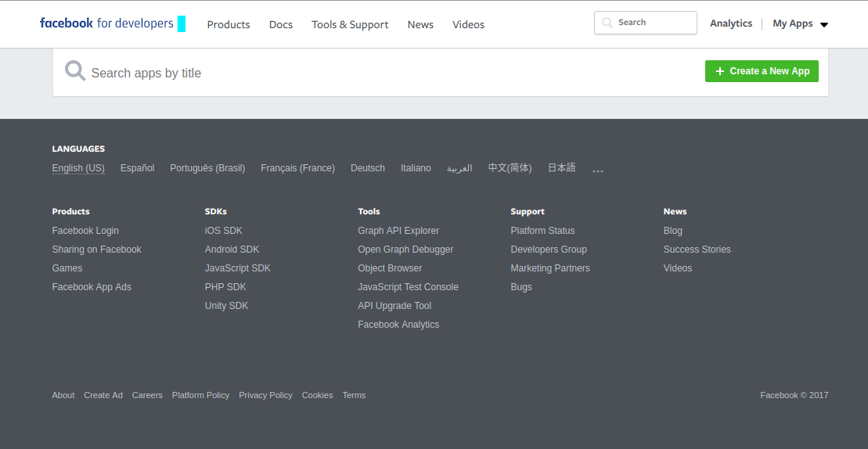Open the Careers footer link
Image resolution: width=868 pixels, height=449 pixels.
click(147, 395)
